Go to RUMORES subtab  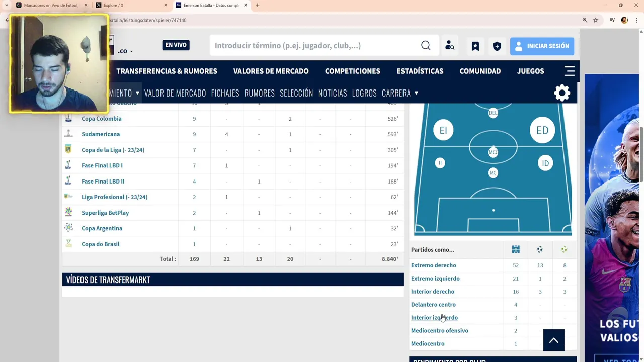[259, 93]
